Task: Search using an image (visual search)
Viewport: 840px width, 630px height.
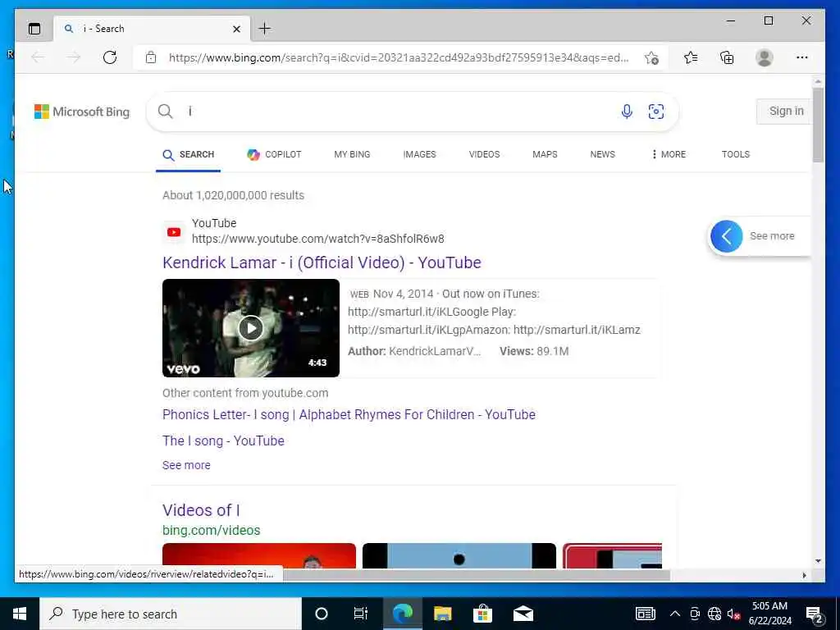Action: [x=656, y=112]
